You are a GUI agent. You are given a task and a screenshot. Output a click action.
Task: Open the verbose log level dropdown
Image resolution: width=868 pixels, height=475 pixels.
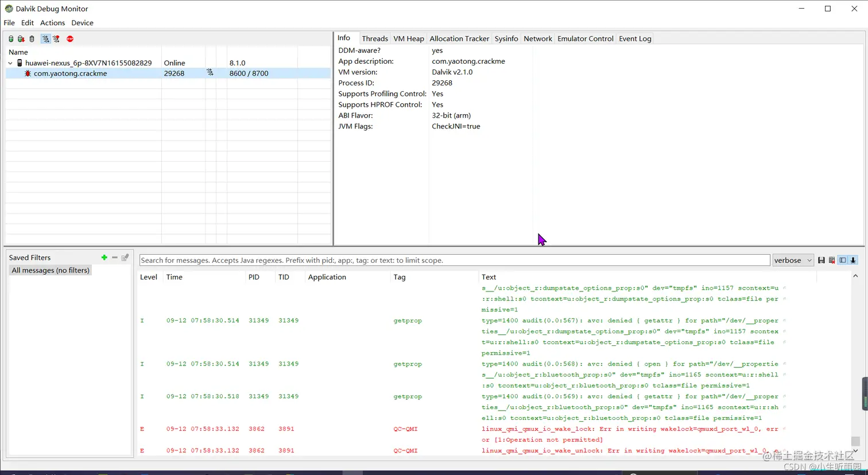click(793, 260)
